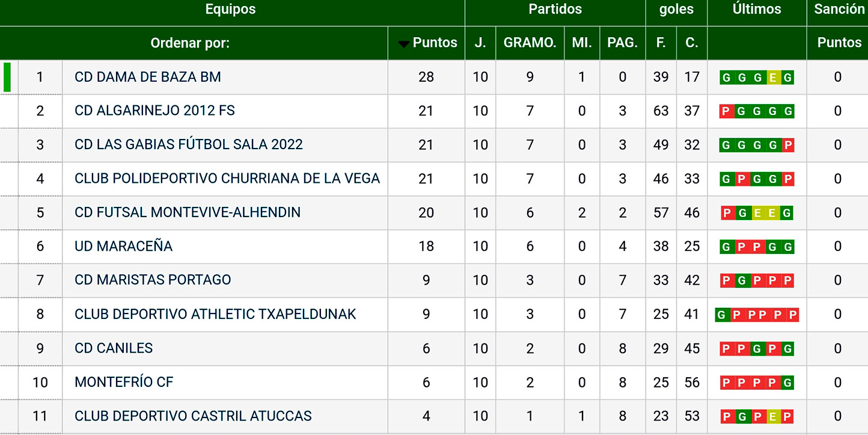This screenshot has width=868, height=435.
Task: Open CD ALGARINEJO 2012 FS team page
Action: click(154, 111)
